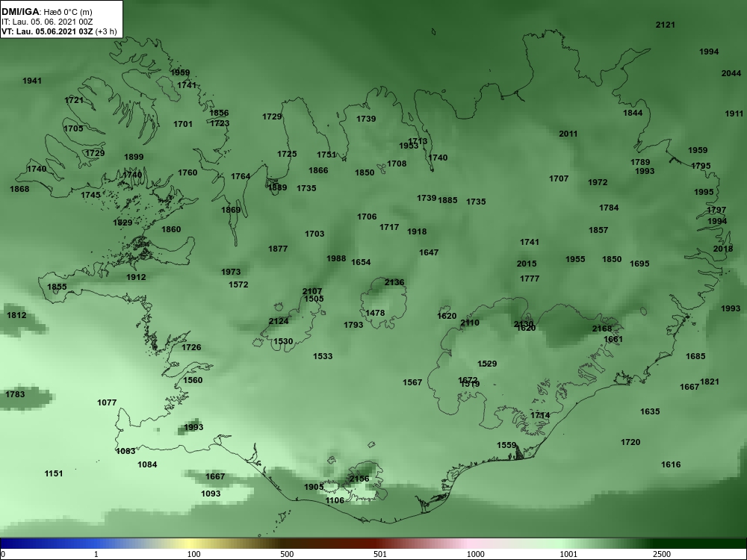
Task: Click the legend label "100"
Action: pyautogui.click(x=194, y=554)
